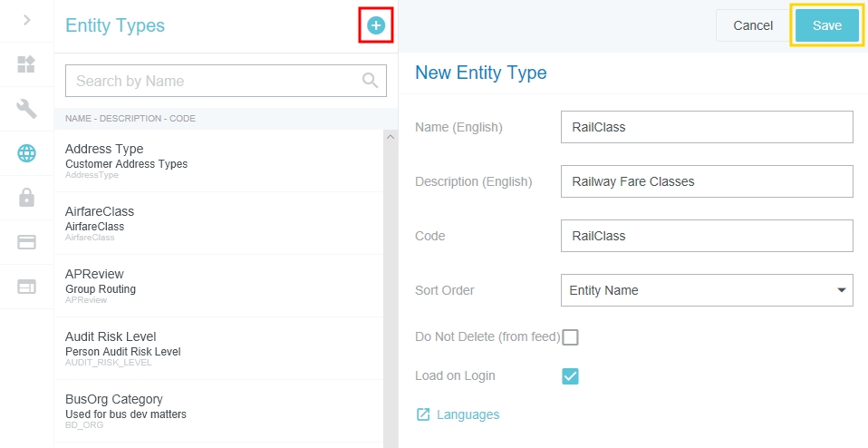The image size is (868, 448).
Task: Open the Sort Order dropdown
Action: (707, 290)
